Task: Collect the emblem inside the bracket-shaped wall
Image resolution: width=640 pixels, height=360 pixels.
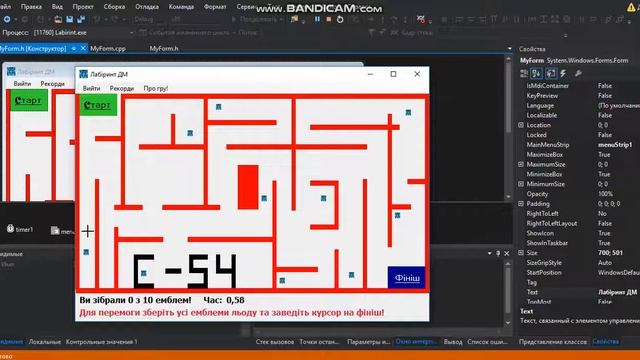Action: pyautogui.click(x=323, y=198)
